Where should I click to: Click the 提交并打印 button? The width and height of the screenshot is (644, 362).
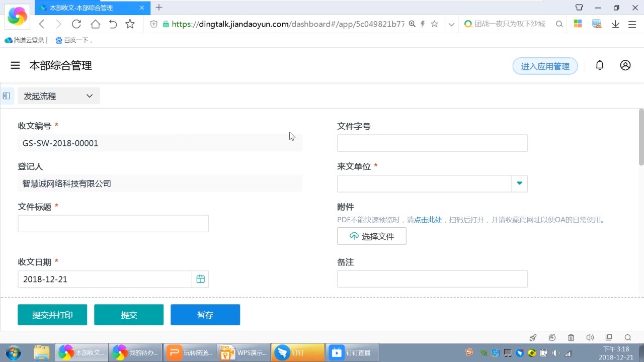point(52,315)
